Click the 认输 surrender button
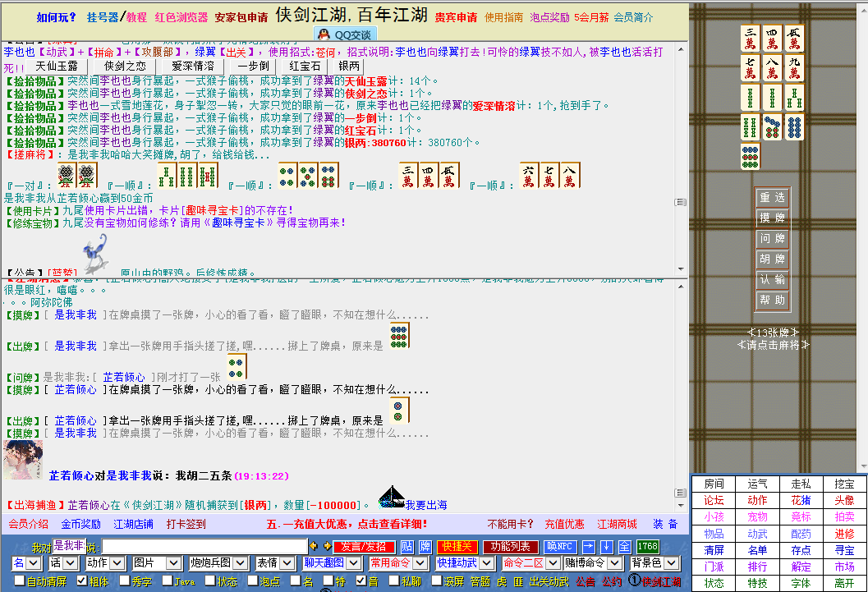Image resolution: width=868 pixels, height=592 pixels. point(772,279)
